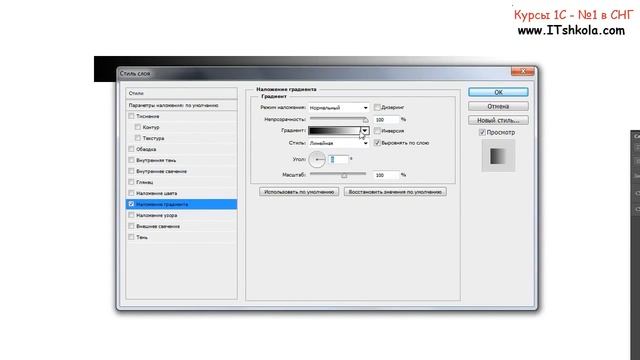Open the Стили section in the list
640x360 pixels.
(181, 93)
